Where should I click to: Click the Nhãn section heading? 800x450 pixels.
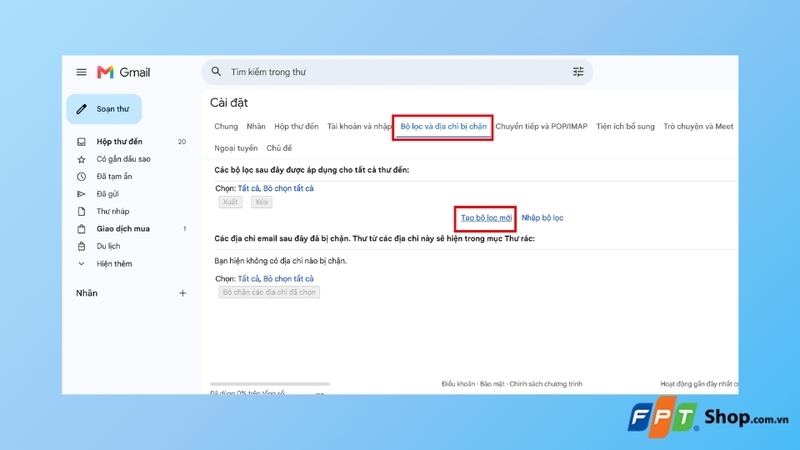[87, 293]
